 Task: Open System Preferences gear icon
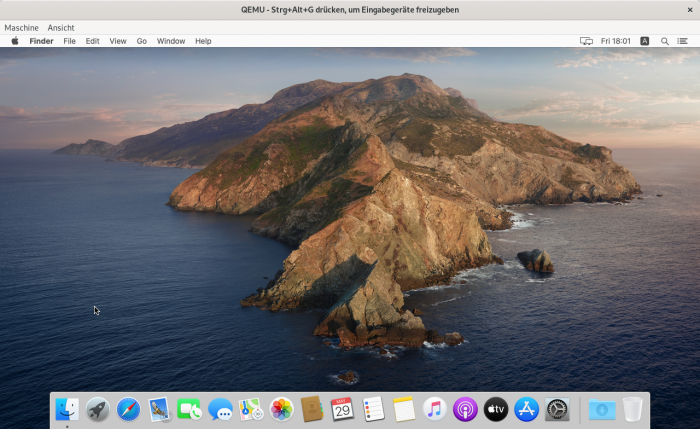click(557, 409)
